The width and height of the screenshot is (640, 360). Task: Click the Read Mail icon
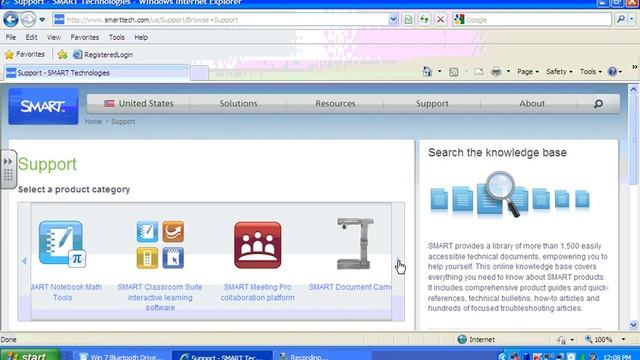[x=479, y=72]
